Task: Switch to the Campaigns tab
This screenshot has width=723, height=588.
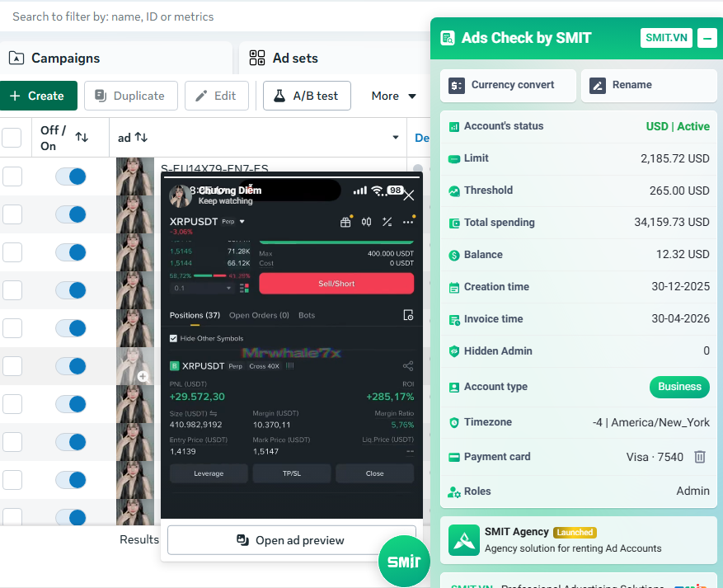Action: [115, 58]
